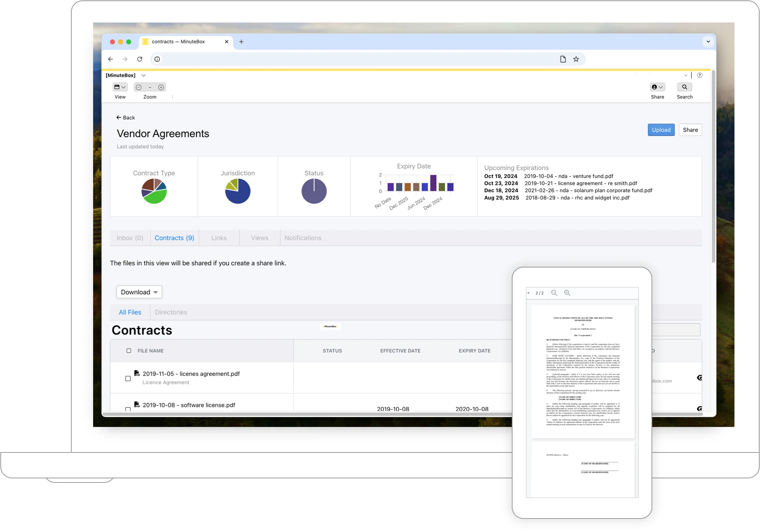
Task: Click the blue Upload button
Action: point(661,130)
